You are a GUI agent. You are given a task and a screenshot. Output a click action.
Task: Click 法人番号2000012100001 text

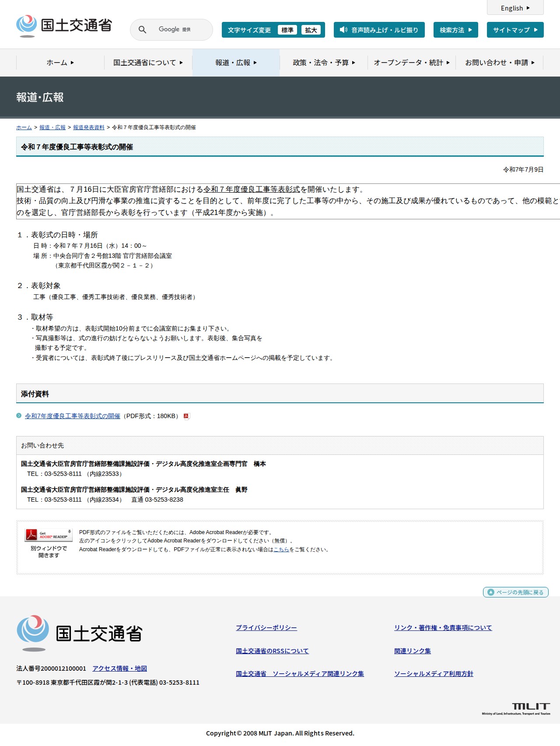tap(51, 669)
